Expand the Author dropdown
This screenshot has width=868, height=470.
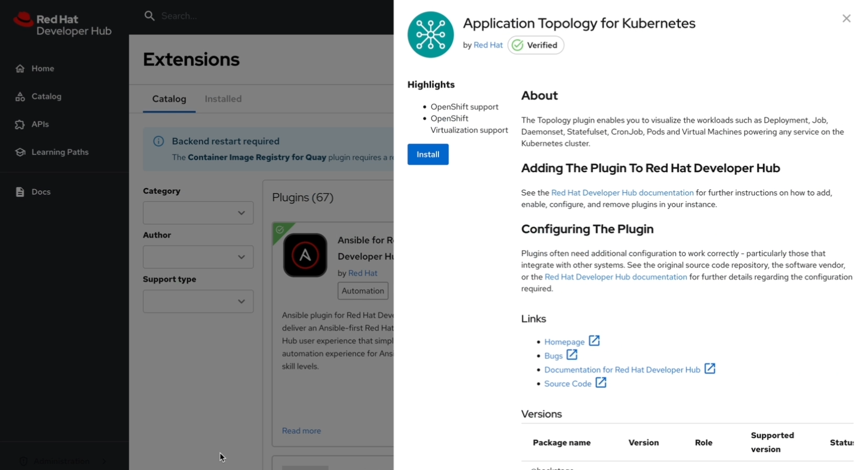click(198, 257)
